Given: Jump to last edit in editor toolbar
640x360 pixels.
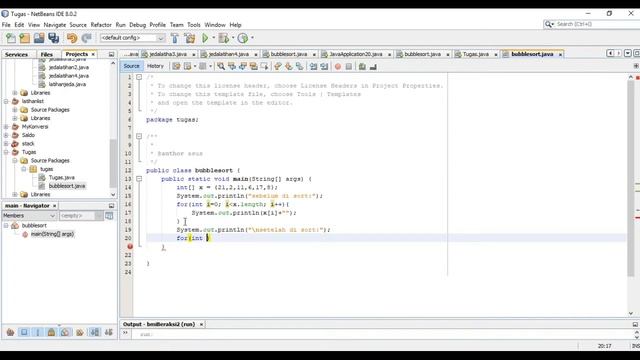Looking at the screenshot, I should (176, 66).
